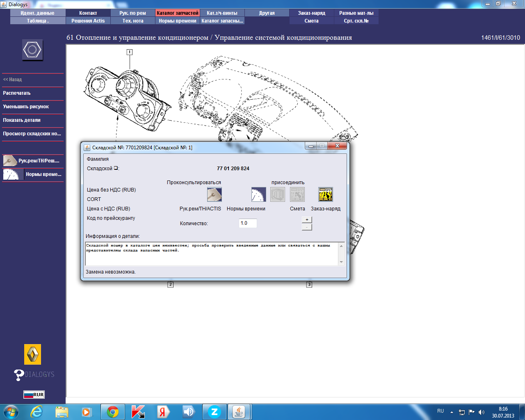Open the Action Center flag tray icon
The width and height of the screenshot is (525, 420).
[x=472, y=412]
